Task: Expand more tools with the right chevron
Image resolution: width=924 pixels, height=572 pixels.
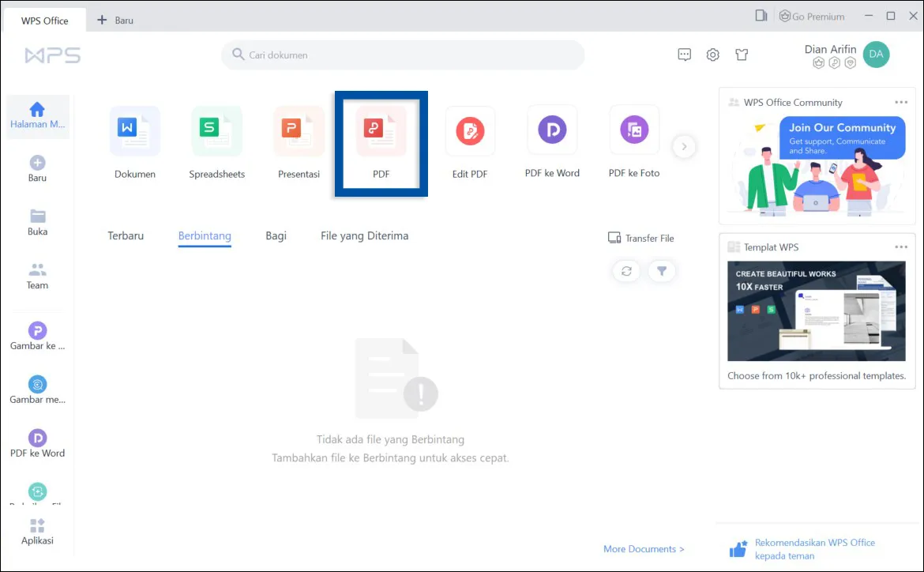Action: coord(684,146)
